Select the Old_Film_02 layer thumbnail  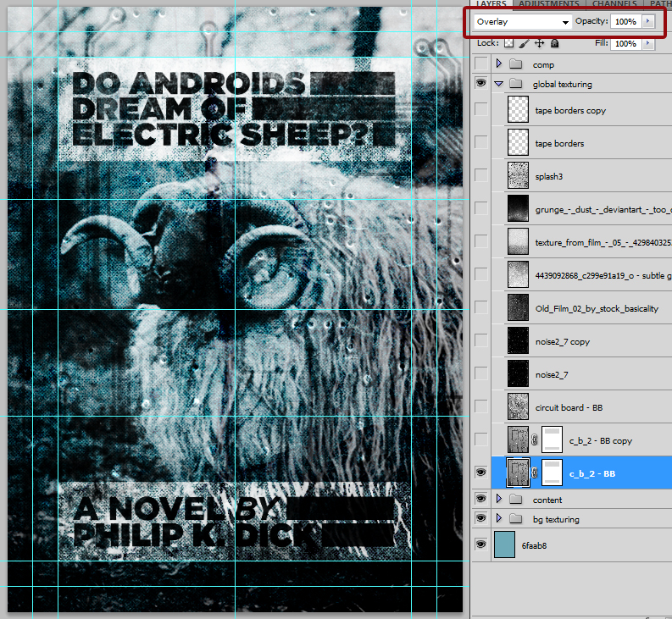coord(518,307)
